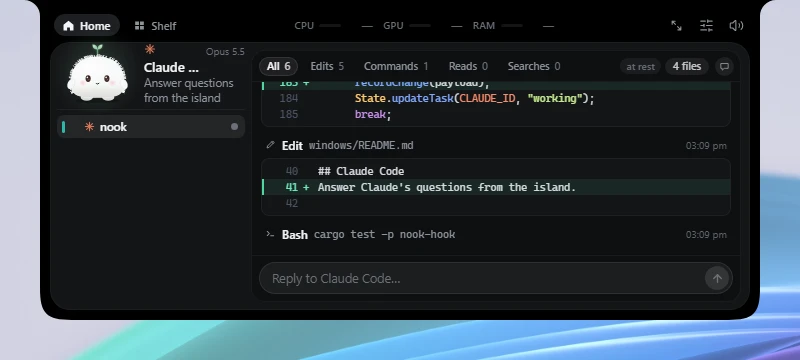Click line 40 '## Claude Code'
This screenshot has height=360, width=800.
496,171
